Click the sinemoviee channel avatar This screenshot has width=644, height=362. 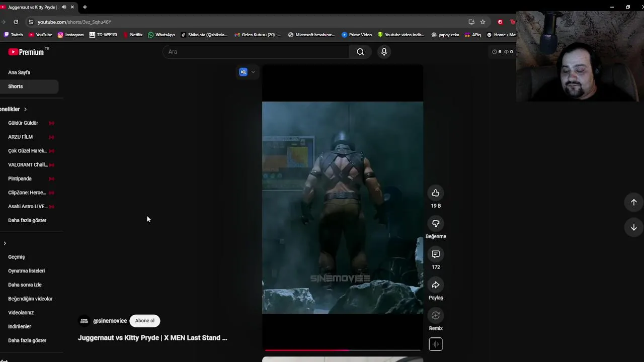point(84,321)
